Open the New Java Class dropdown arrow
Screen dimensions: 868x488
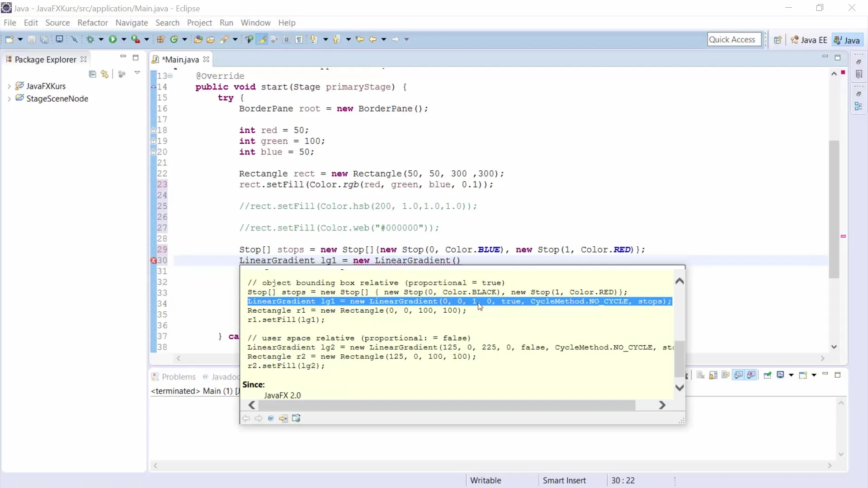184,39
